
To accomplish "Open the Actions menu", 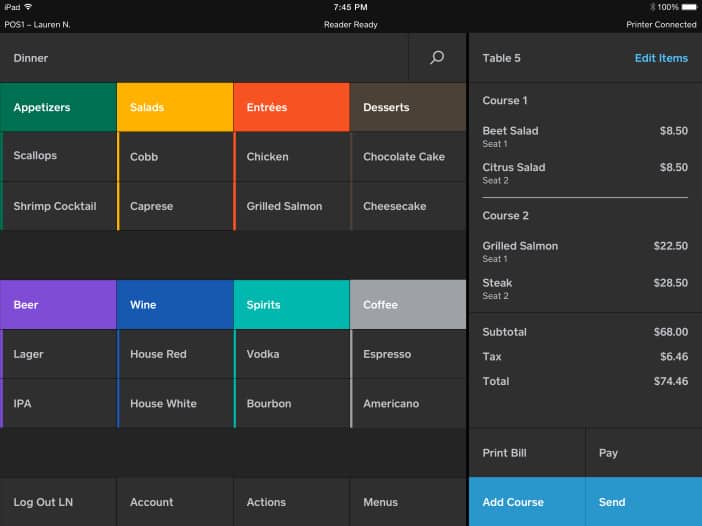I will click(x=291, y=502).
